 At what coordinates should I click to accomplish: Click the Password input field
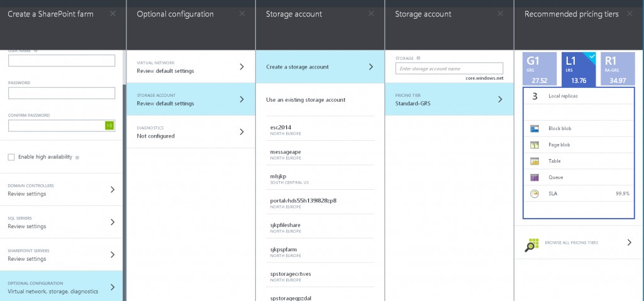(x=62, y=93)
